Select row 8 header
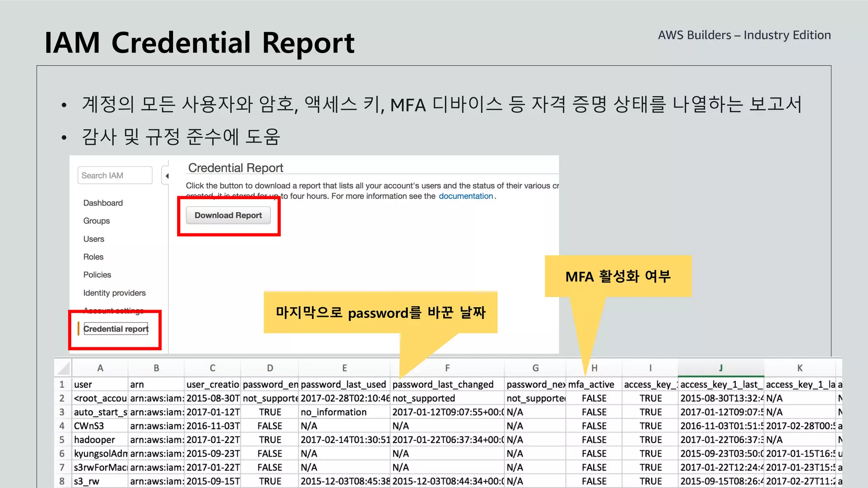 click(62, 481)
